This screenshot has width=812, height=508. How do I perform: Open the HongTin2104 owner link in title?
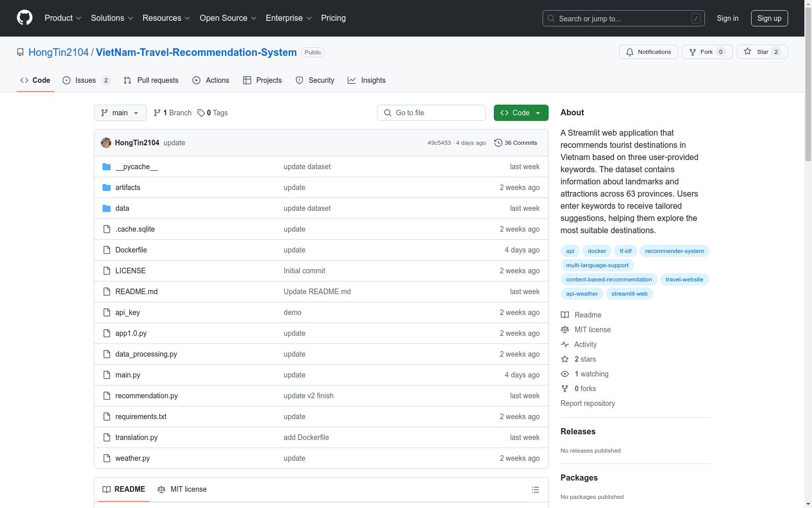[58, 52]
